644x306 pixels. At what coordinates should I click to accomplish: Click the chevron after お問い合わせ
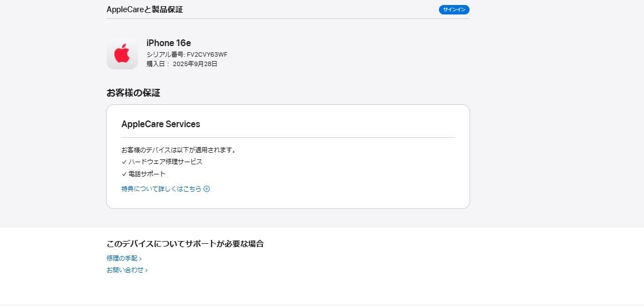146,270
